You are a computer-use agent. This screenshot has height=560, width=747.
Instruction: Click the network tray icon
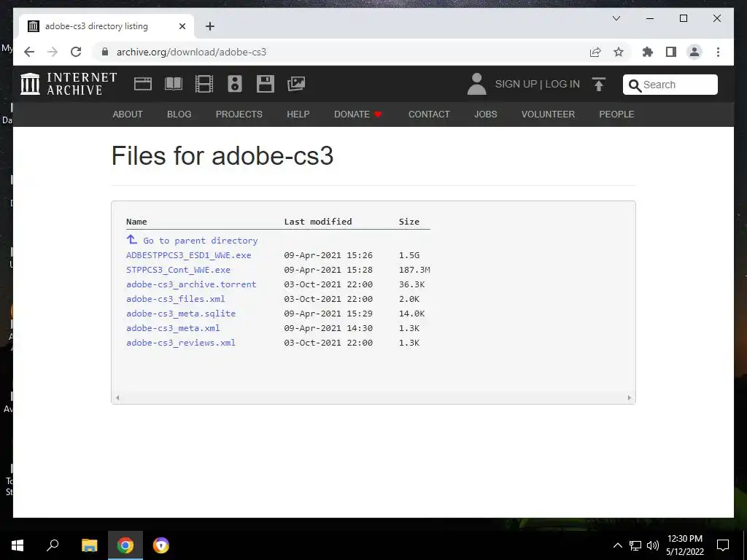tap(635, 545)
